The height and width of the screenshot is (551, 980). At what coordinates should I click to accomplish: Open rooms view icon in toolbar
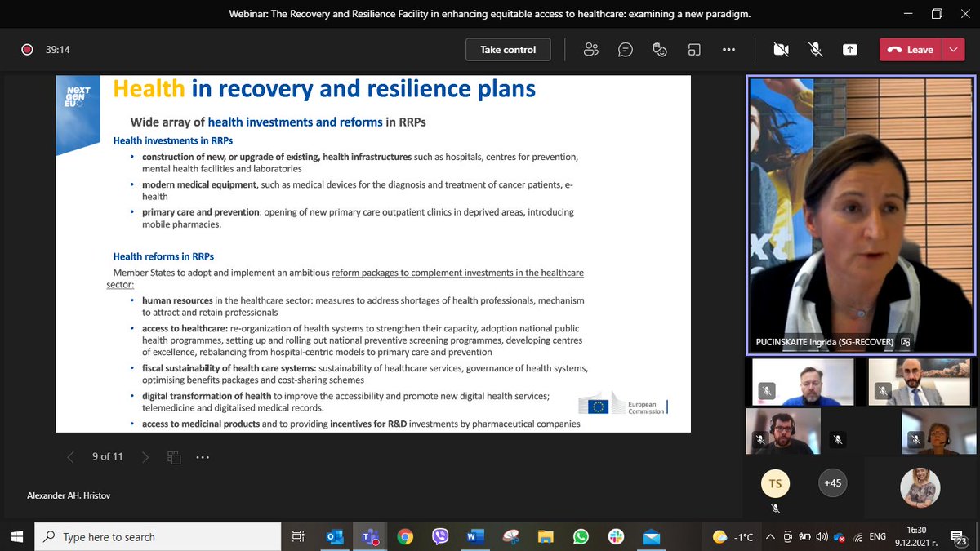point(694,50)
